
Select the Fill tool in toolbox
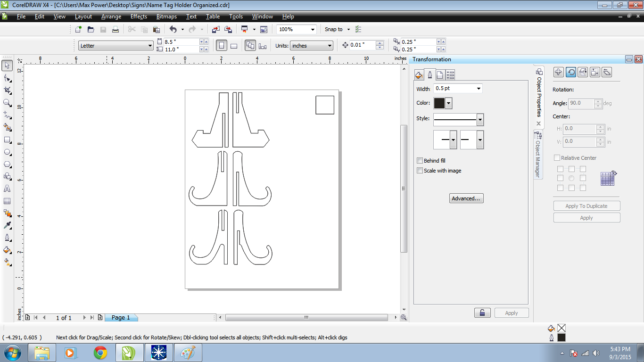(x=7, y=250)
